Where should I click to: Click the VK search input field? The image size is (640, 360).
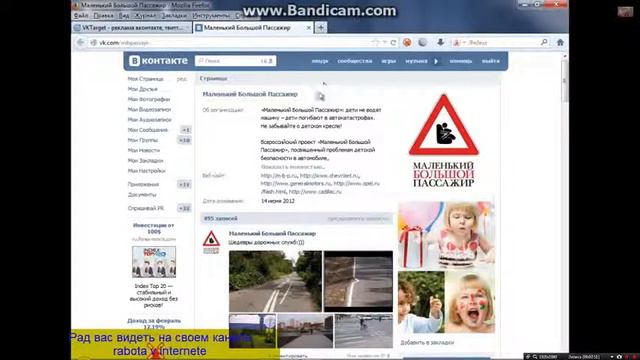[x=236, y=61]
